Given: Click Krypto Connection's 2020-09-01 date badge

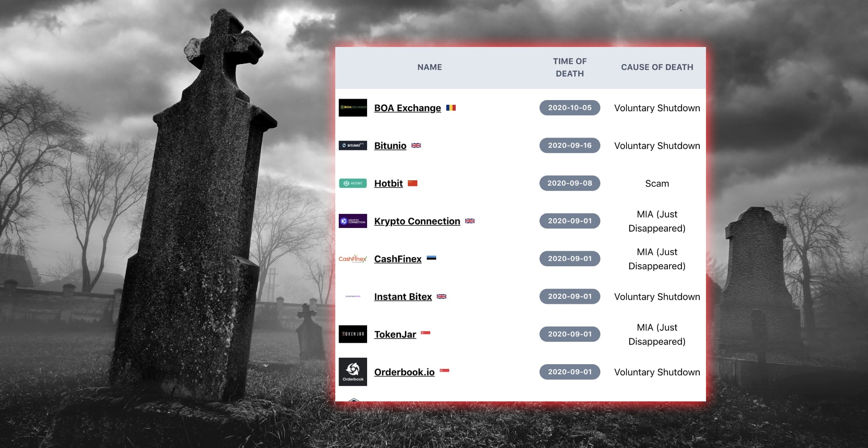Looking at the screenshot, I should tap(570, 221).
